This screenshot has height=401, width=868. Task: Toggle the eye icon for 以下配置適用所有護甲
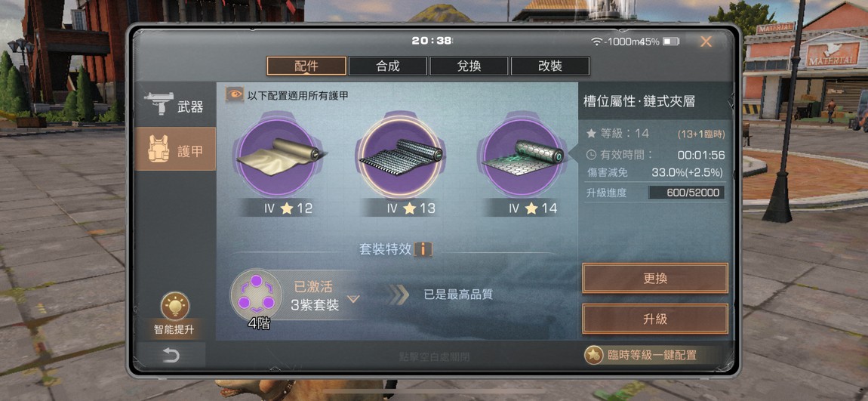tap(235, 94)
